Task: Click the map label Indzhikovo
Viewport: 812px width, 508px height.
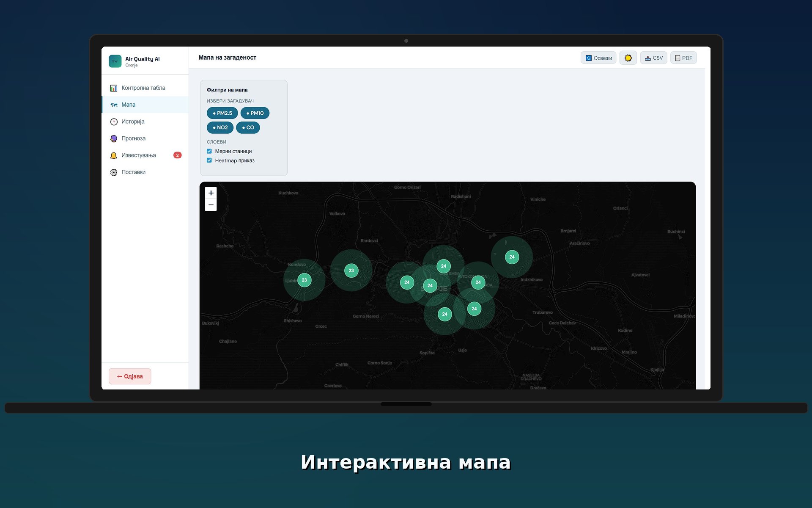Action: tap(532, 280)
